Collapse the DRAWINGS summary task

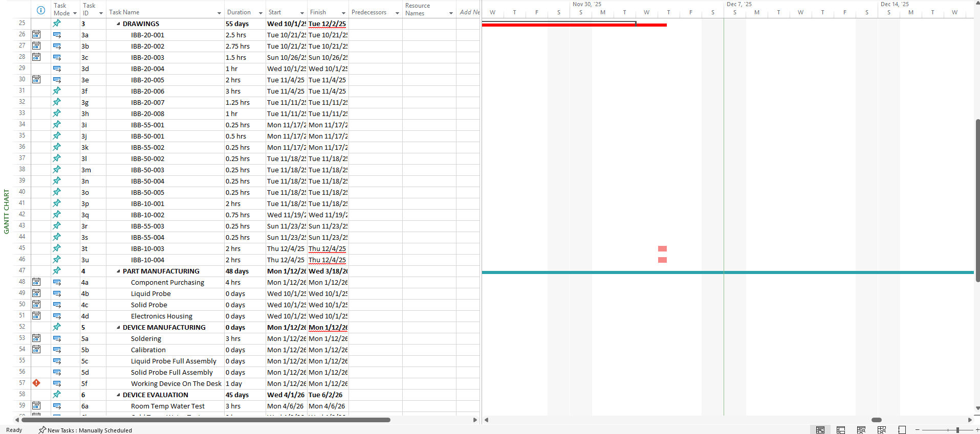pyautogui.click(x=118, y=24)
